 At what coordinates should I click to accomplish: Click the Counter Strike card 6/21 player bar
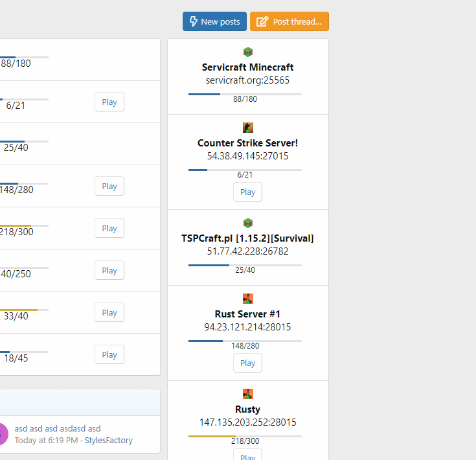click(245, 170)
